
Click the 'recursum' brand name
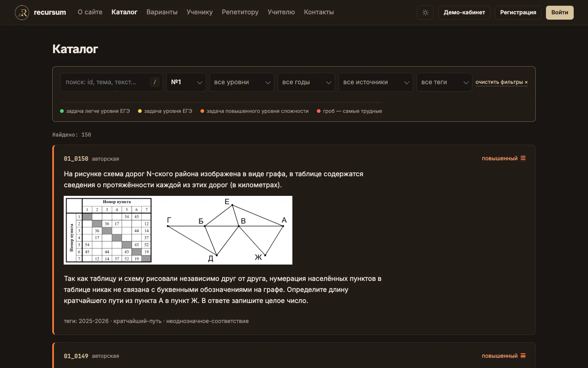pos(50,12)
